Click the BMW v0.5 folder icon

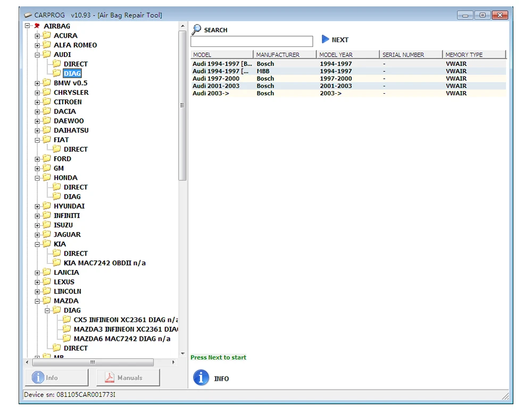(47, 83)
